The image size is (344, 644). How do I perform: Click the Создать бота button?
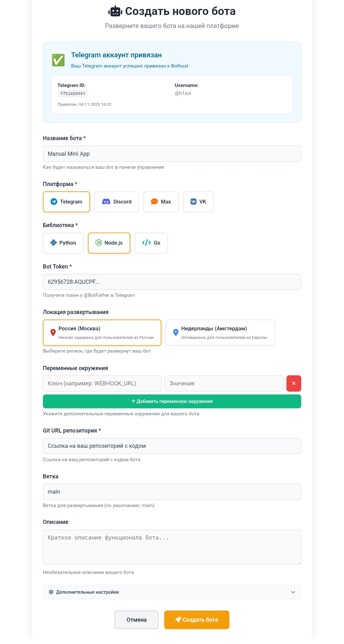[197, 619]
